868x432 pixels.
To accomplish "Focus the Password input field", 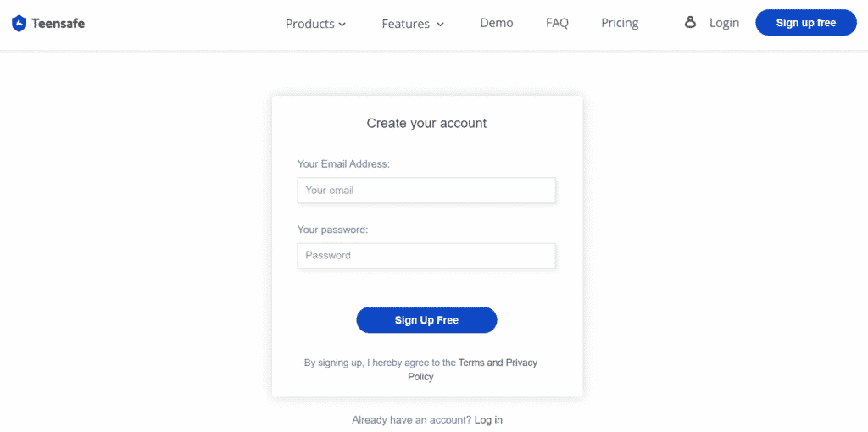I will [426, 256].
